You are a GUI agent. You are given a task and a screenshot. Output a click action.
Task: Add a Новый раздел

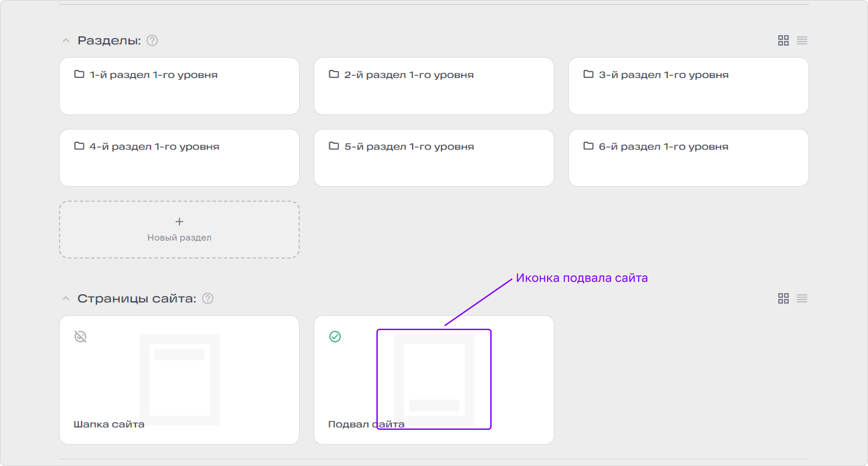[179, 229]
